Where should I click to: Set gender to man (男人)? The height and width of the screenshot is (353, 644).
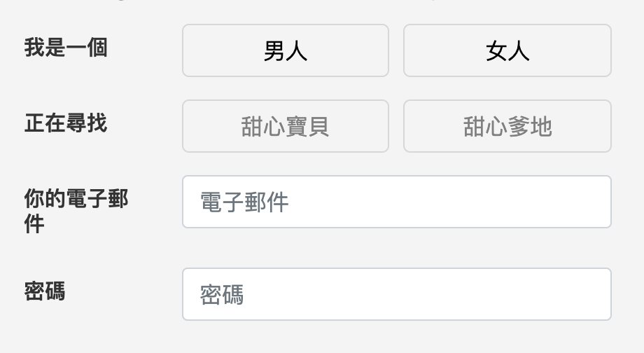pos(285,50)
